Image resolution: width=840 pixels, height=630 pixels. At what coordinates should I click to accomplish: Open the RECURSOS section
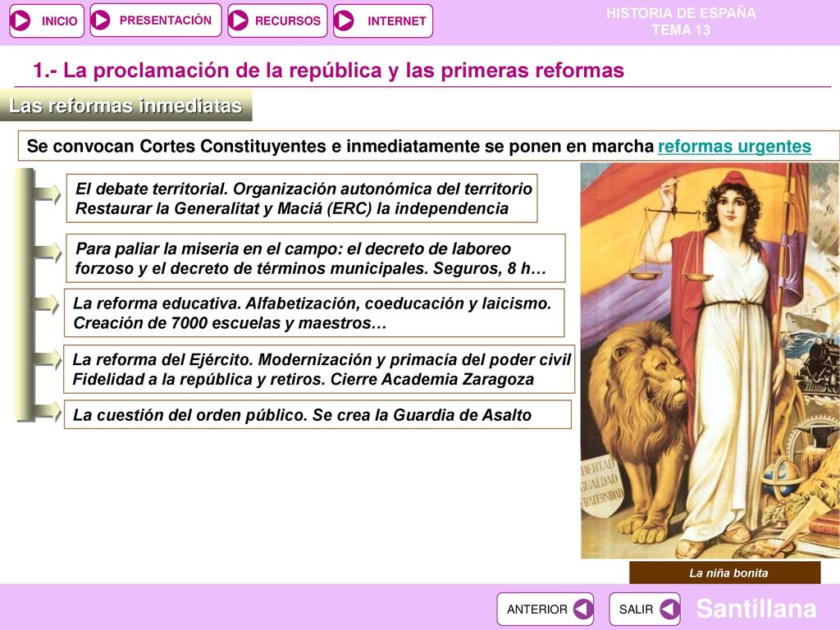coord(277,21)
